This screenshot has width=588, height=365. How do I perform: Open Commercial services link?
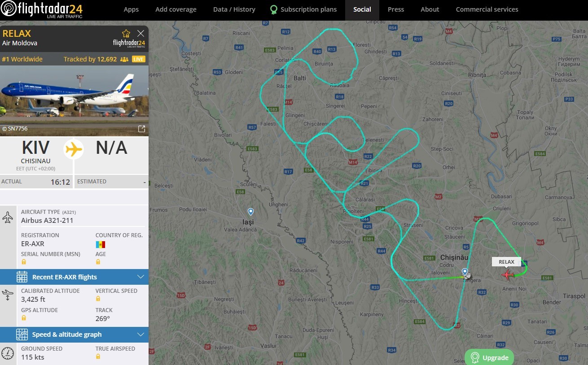point(487,9)
